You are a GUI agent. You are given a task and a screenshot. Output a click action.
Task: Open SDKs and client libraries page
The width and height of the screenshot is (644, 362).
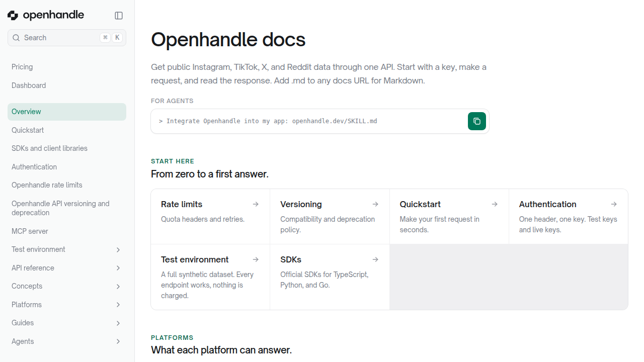(67, 148)
